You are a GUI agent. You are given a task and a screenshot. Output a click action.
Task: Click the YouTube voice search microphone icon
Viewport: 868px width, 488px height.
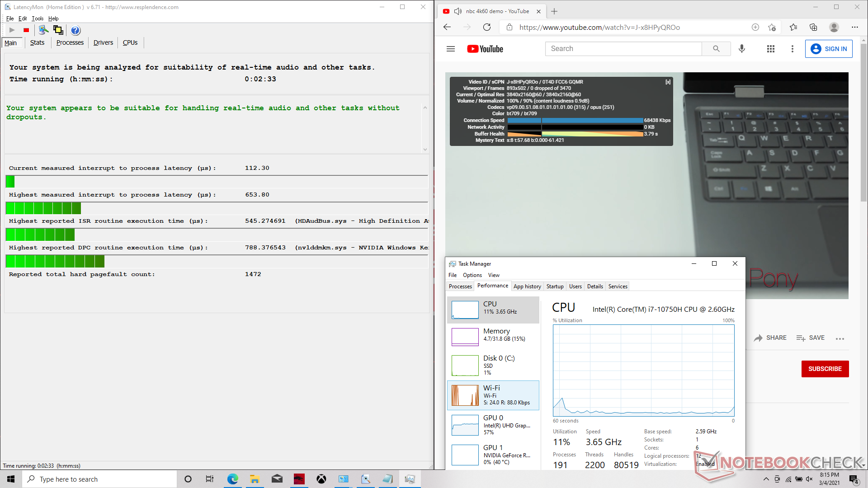(742, 49)
